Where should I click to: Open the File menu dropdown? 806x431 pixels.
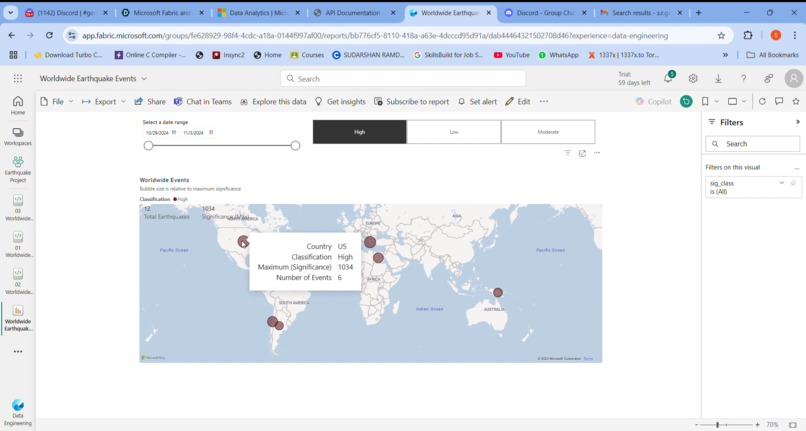click(57, 101)
